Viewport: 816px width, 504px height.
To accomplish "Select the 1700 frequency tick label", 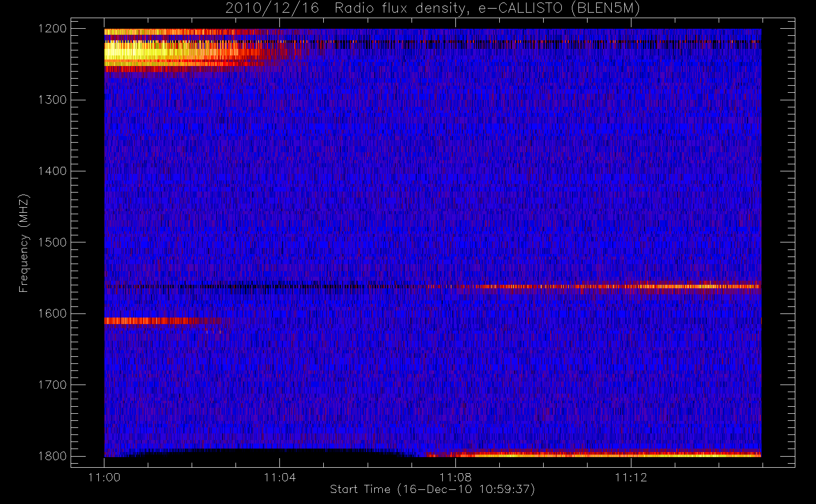I will pos(52,385).
